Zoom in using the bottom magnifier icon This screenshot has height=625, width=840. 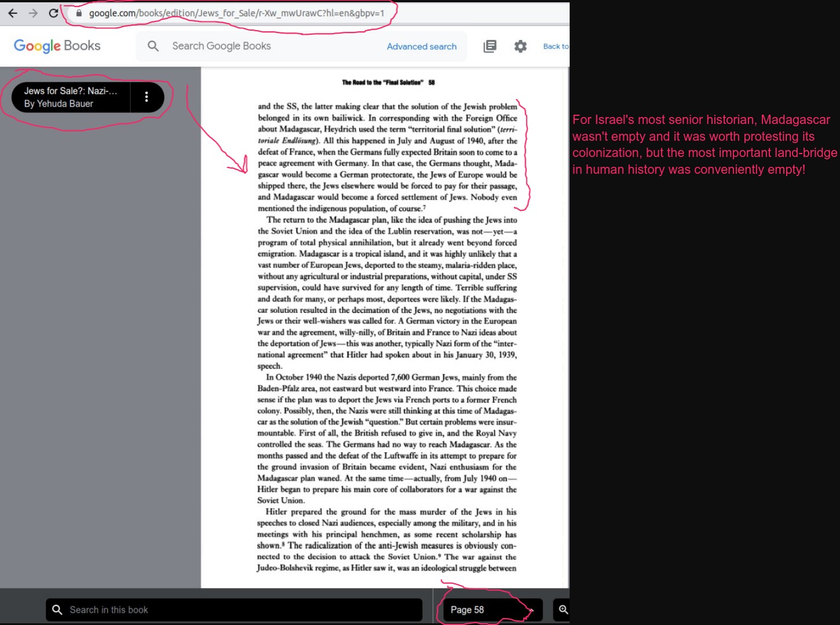(x=563, y=609)
